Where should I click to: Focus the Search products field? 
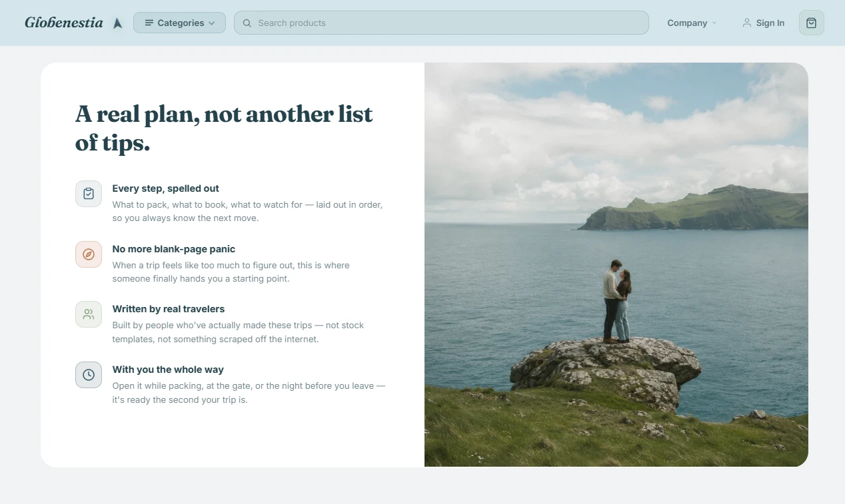441,23
